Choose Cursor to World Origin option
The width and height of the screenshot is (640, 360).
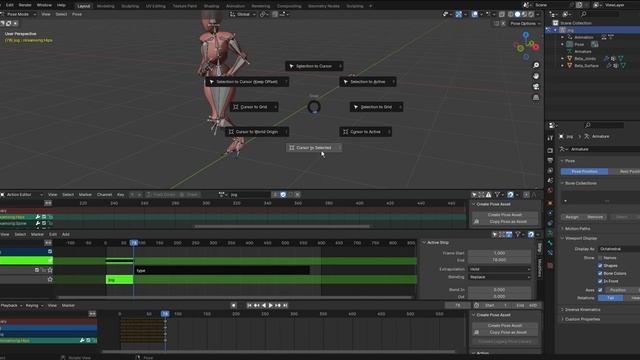(257, 132)
